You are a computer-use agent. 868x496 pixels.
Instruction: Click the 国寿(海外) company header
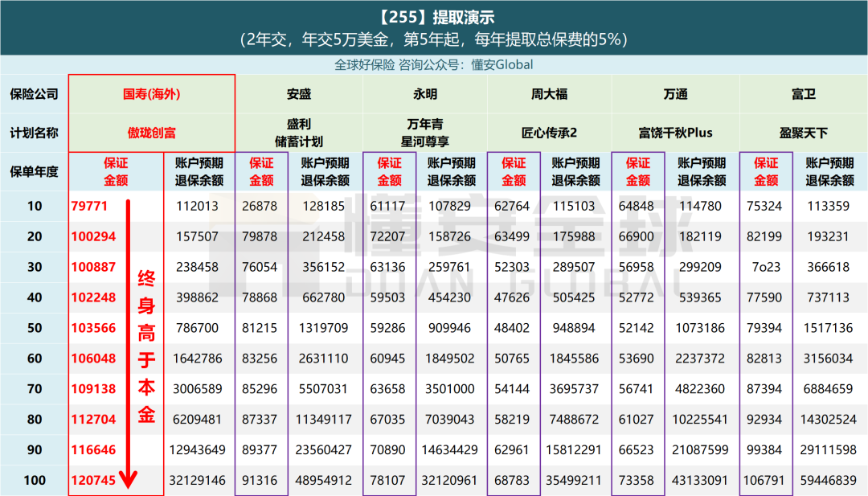(x=152, y=94)
